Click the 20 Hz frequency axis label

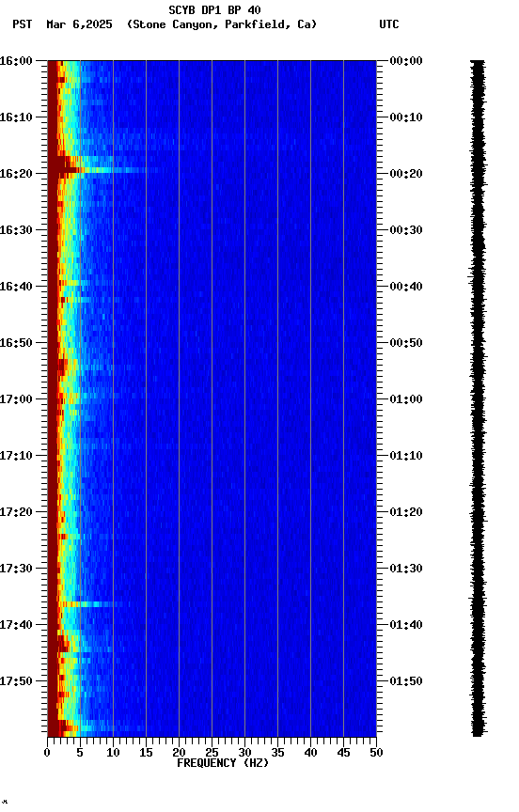coord(179,753)
